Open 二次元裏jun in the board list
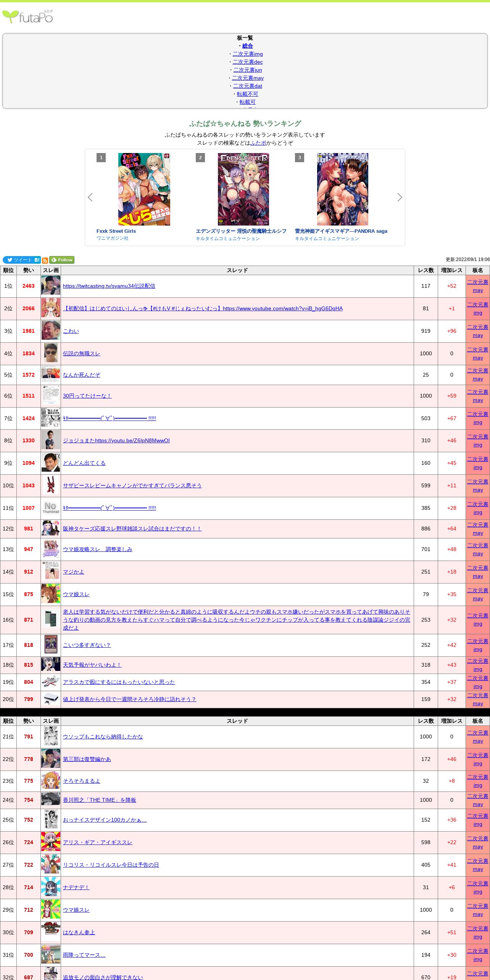490x980 pixels. coord(248,70)
